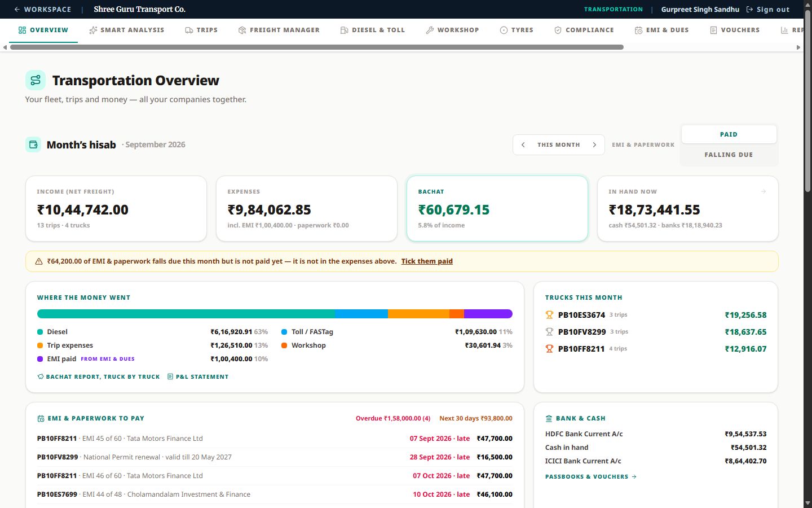Open the In Hand Now card arrow
The height and width of the screenshot is (508, 812).
(x=764, y=191)
